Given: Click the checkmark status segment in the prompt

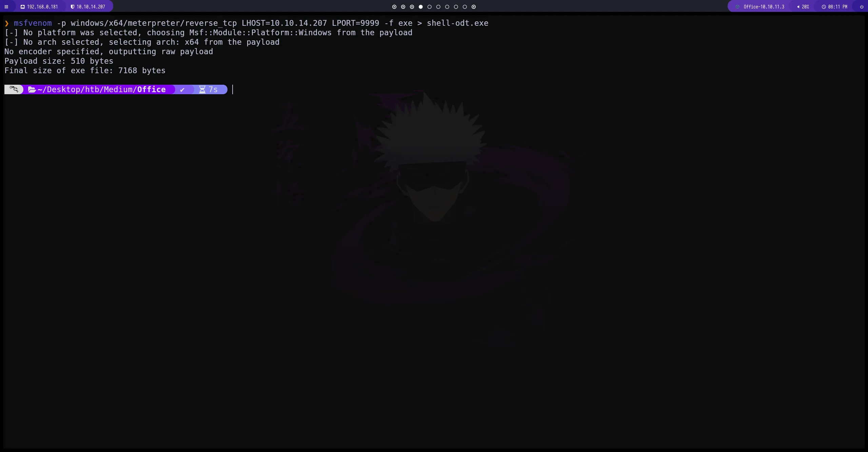Looking at the screenshot, I should pos(182,89).
